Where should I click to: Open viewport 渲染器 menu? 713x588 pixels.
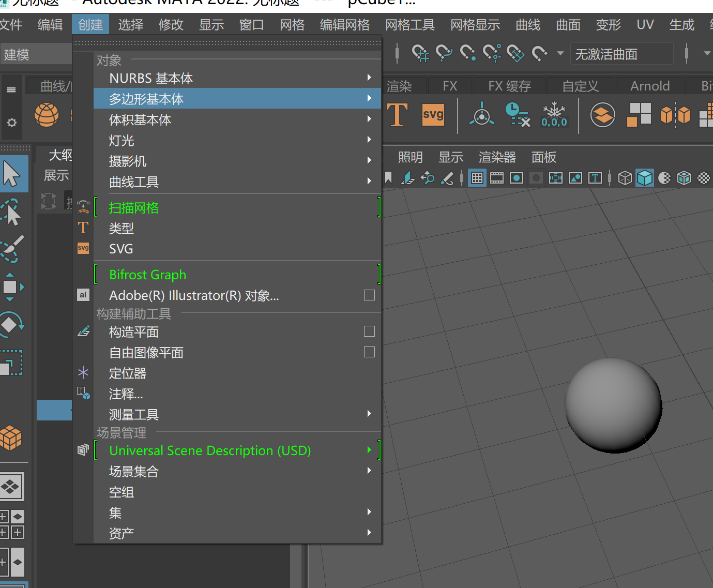click(x=497, y=157)
